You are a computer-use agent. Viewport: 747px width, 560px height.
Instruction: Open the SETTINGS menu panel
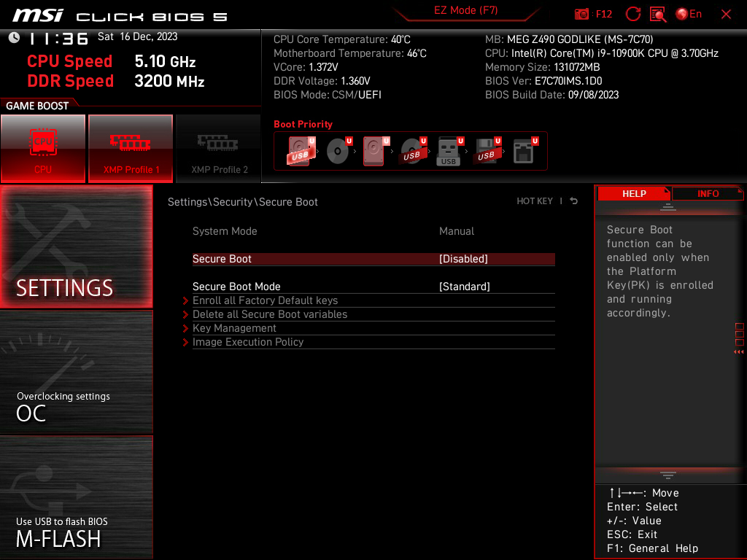point(76,246)
